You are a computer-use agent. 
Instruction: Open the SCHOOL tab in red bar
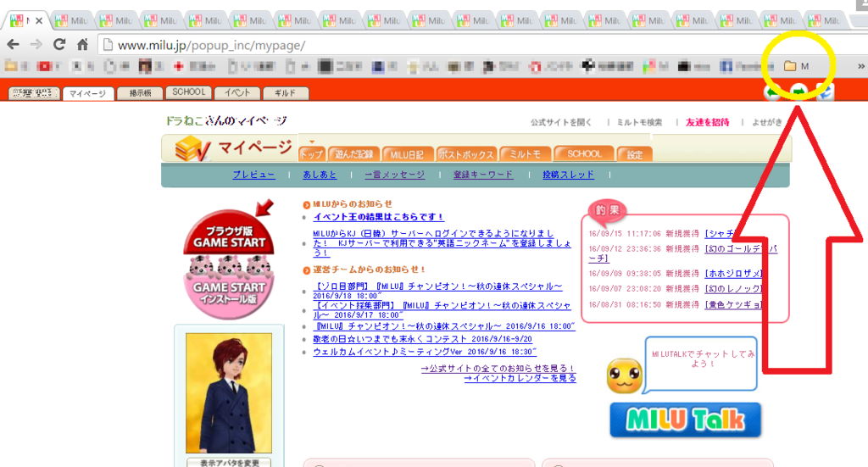click(x=188, y=92)
